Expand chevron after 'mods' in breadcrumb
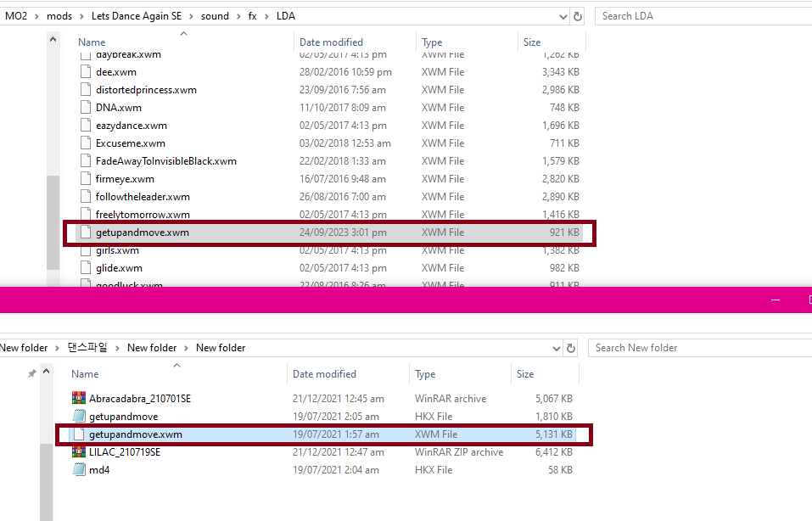The width and height of the screenshot is (812, 521). (81, 17)
